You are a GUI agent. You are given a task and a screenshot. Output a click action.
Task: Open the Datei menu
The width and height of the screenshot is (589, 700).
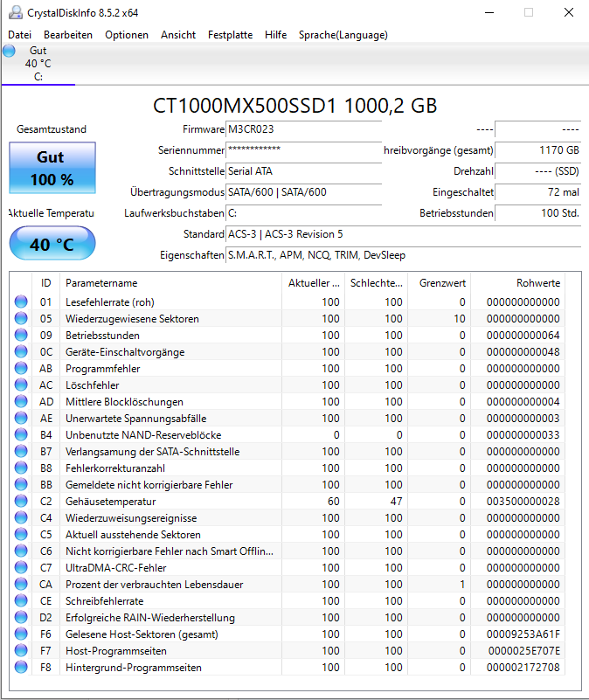[x=19, y=35]
